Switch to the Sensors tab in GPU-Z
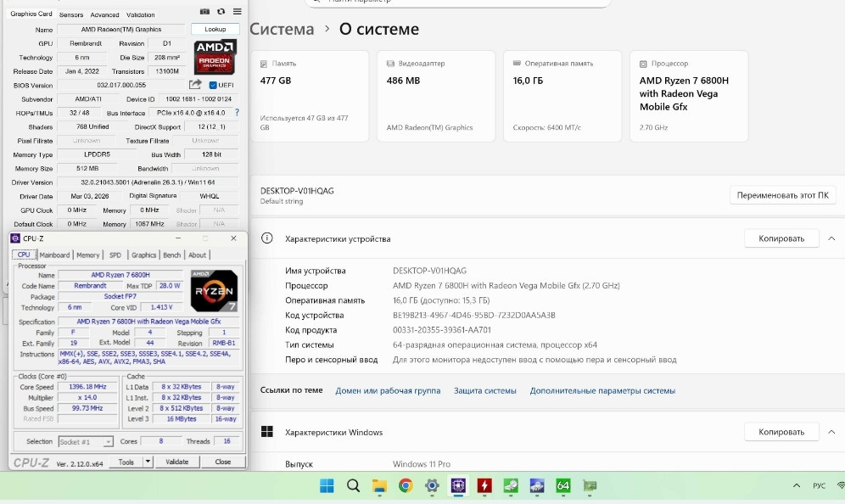This screenshot has height=504, width=845. pyautogui.click(x=70, y=14)
